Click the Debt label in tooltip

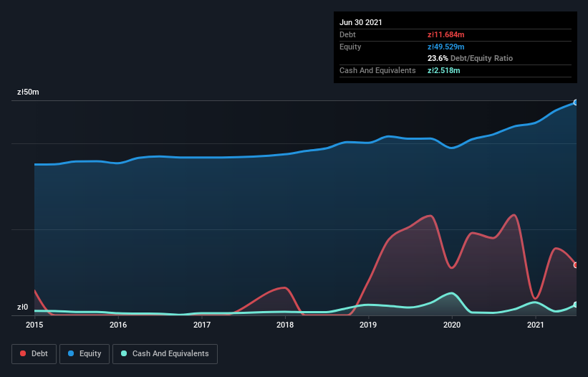coord(347,34)
